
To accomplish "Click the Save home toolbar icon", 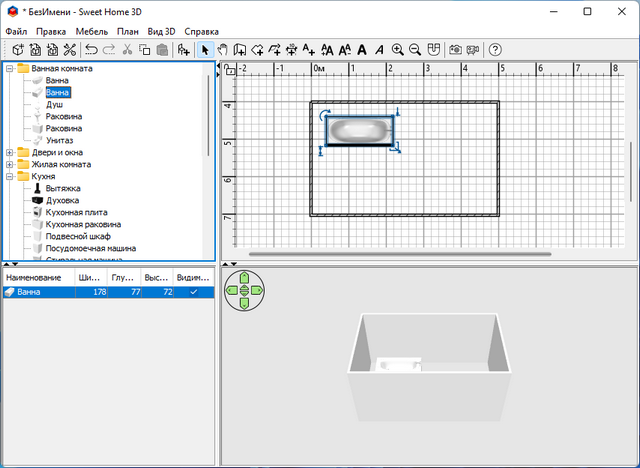I will tap(50, 49).
